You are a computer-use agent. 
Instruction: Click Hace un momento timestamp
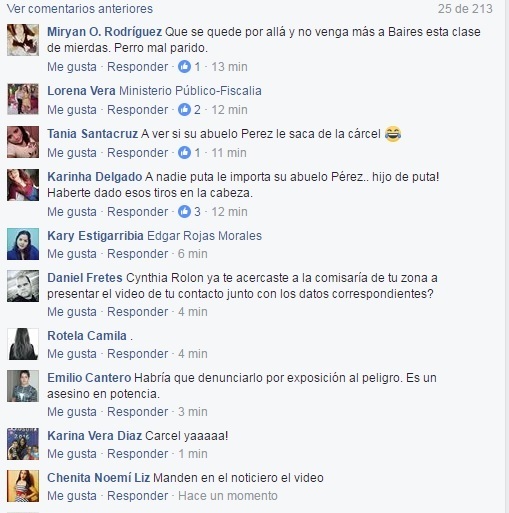[228, 496]
